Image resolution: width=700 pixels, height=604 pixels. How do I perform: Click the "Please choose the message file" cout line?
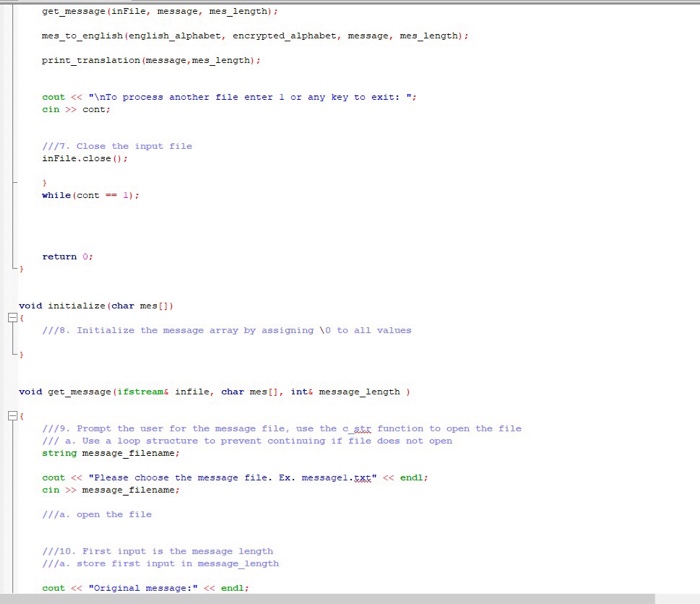(235, 478)
